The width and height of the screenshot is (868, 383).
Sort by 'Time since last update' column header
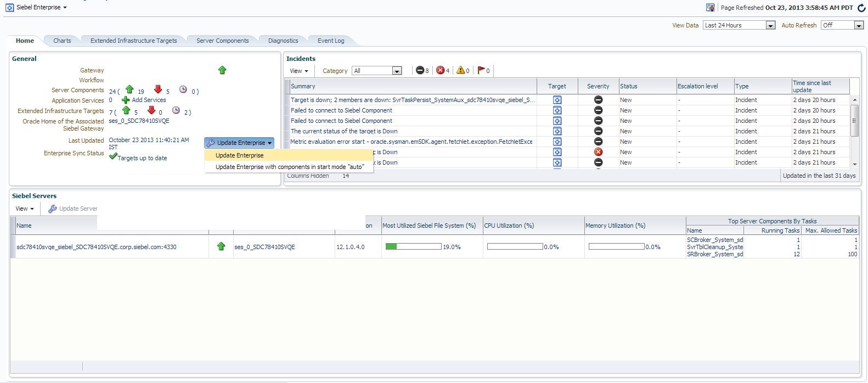[x=820, y=86]
